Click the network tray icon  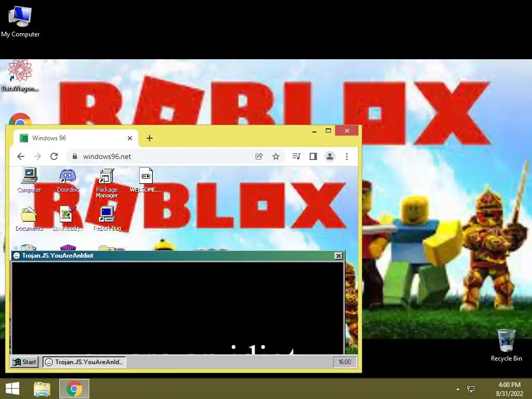(x=471, y=389)
